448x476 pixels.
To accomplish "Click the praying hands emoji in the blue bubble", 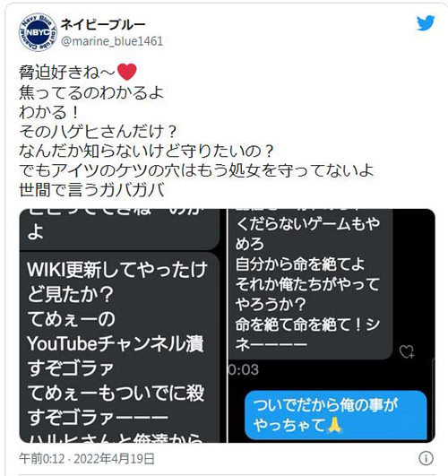I will (x=335, y=424).
